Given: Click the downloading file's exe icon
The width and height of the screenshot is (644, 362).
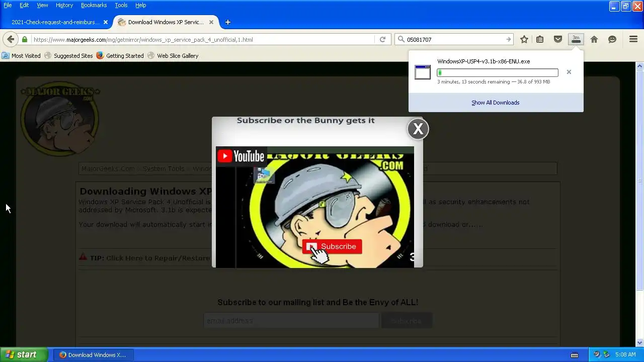Looking at the screenshot, I should pyautogui.click(x=423, y=72).
